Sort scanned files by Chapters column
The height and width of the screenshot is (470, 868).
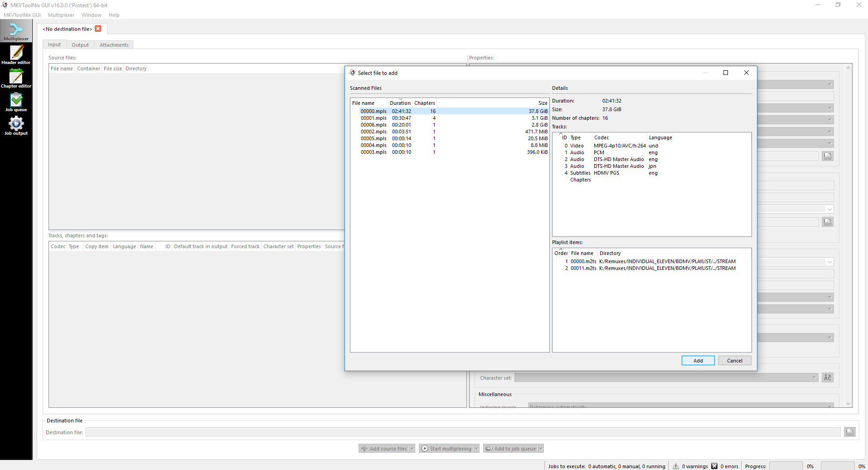pyautogui.click(x=424, y=103)
